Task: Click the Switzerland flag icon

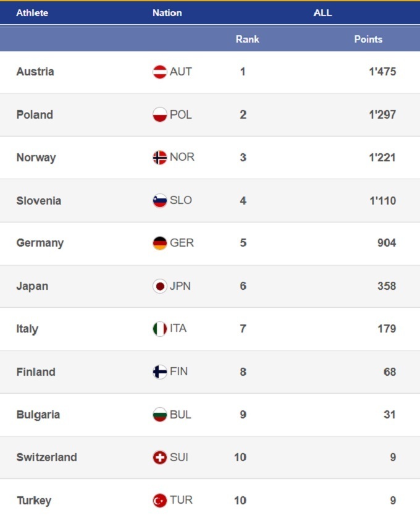Action: 159,457
